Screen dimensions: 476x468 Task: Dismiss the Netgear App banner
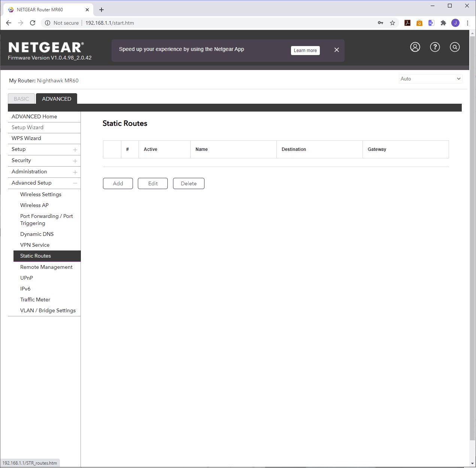click(x=337, y=50)
